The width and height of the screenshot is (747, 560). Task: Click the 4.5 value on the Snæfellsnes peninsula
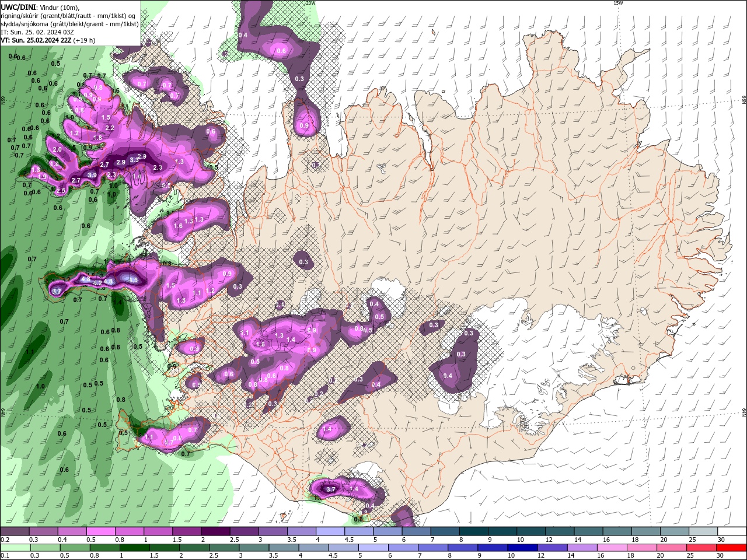click(133, 280)
